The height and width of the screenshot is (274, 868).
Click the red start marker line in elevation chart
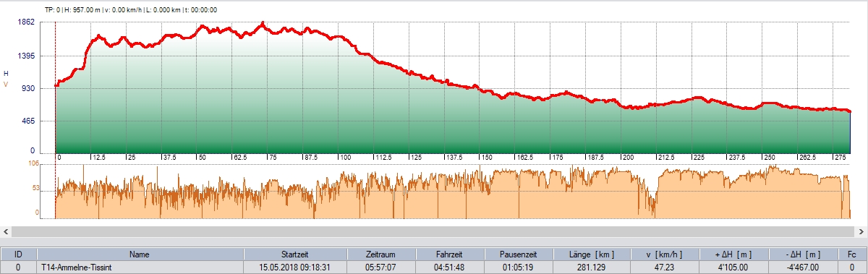56,87
